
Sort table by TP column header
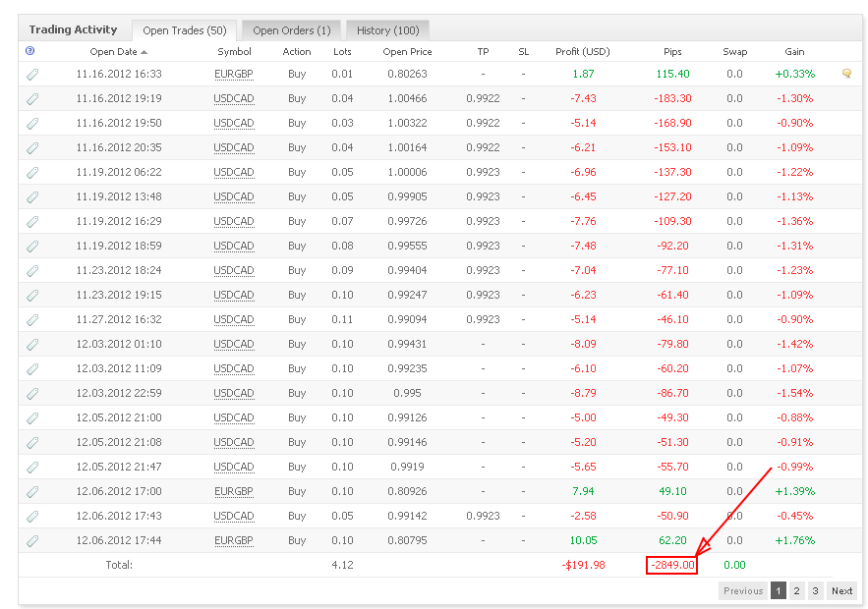click(x=483, y=51)
